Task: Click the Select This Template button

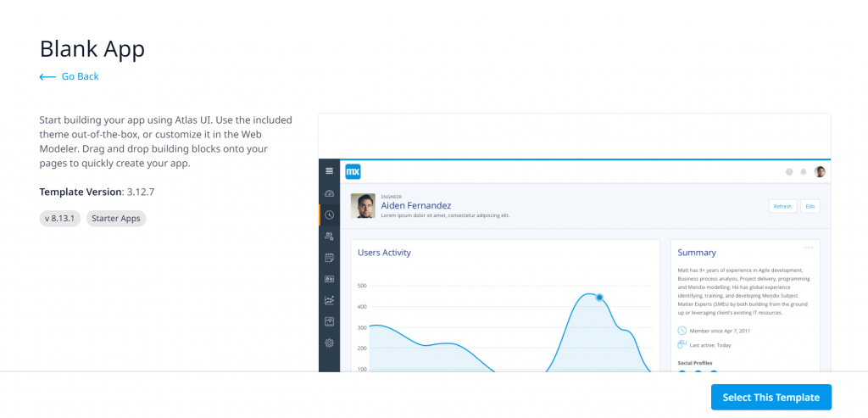Action: click(x=771, y=398)
